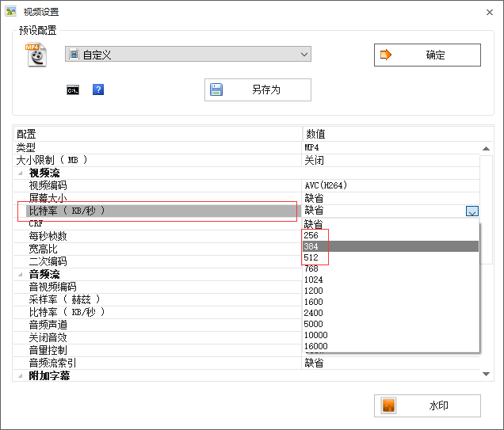Select the 缺省 default option in dropdown list
This screenshot has height=430, width=504.
click(x=314, y=224)
